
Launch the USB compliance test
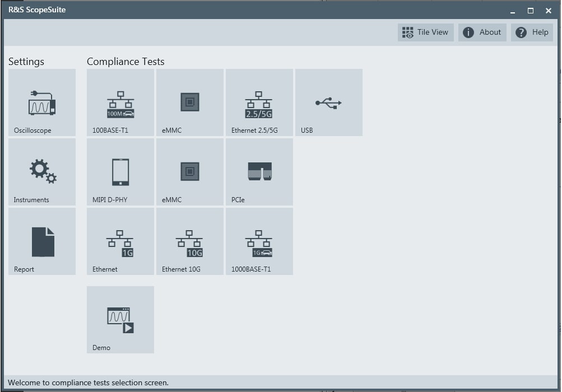coord(328,102)
